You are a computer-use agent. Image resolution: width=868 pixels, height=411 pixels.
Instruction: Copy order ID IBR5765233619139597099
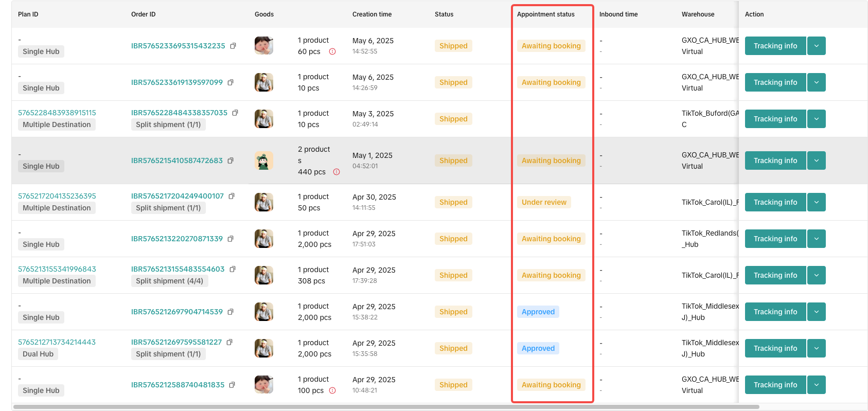(231, 82)
